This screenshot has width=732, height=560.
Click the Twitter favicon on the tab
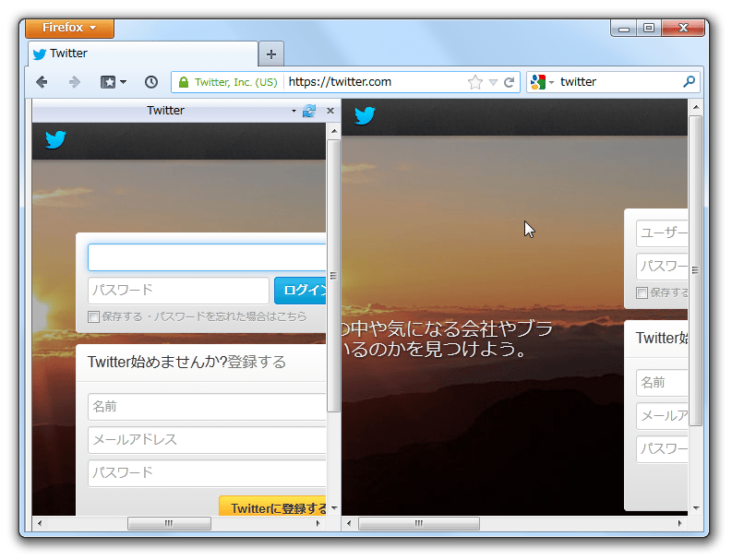(40, 54)
